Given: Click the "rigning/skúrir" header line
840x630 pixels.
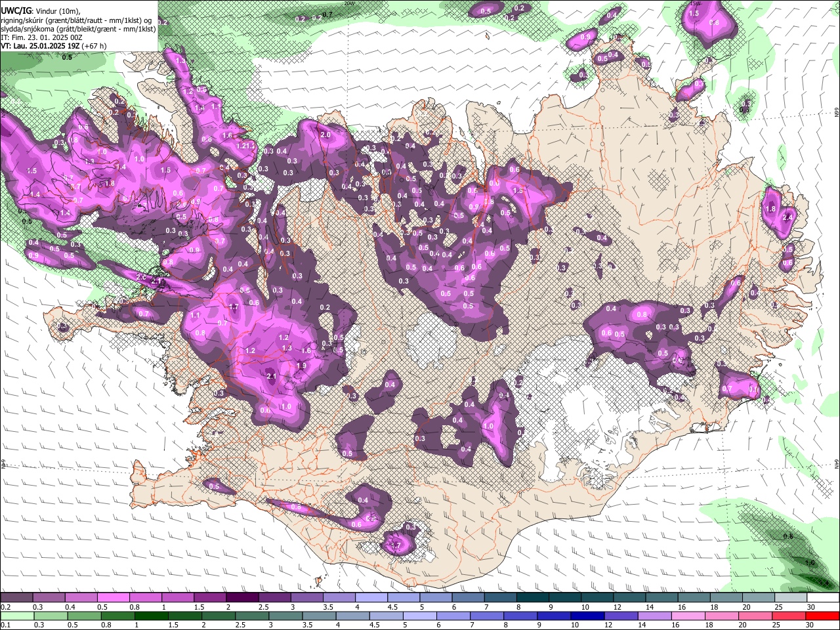Looking at the screenshot, I should point(76,20).
